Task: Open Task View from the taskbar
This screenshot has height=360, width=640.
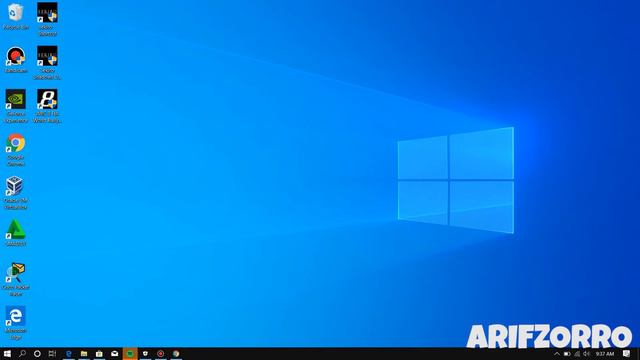Action: coord(52,353)
